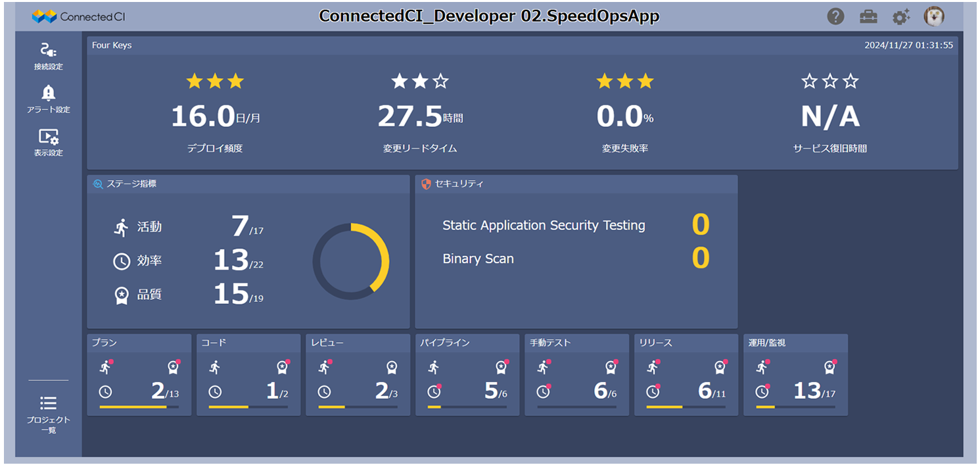
Task: Click the quality badge icon in プラン card
Action: click(x=174, y=367)
